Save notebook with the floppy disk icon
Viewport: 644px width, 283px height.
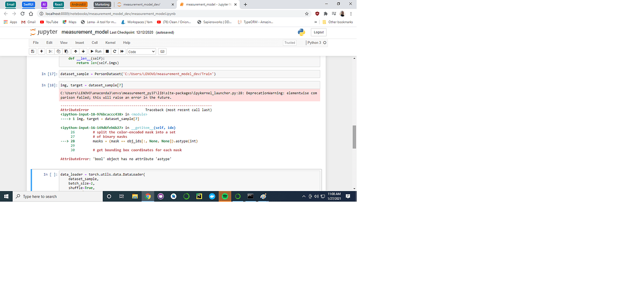point(33,51)
